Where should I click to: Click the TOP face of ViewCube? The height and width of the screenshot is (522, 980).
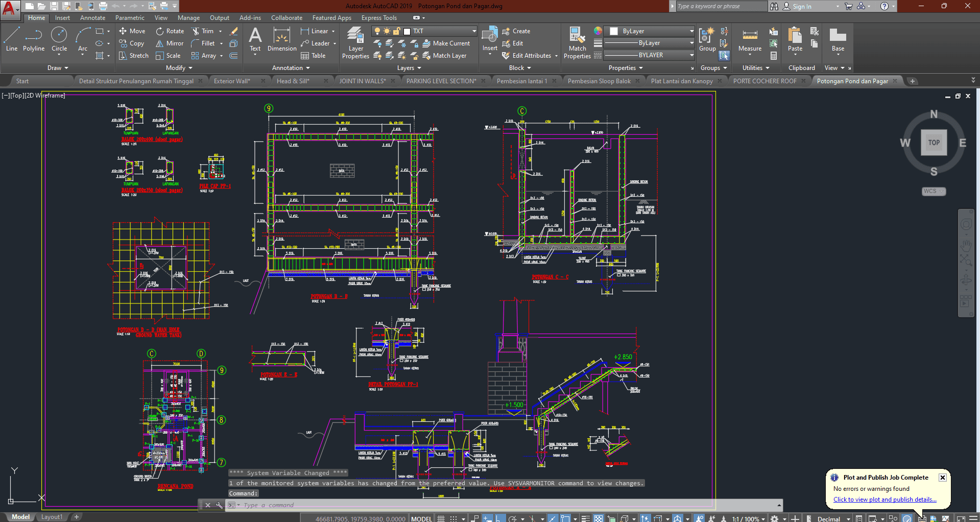click(x=934, y=143)
